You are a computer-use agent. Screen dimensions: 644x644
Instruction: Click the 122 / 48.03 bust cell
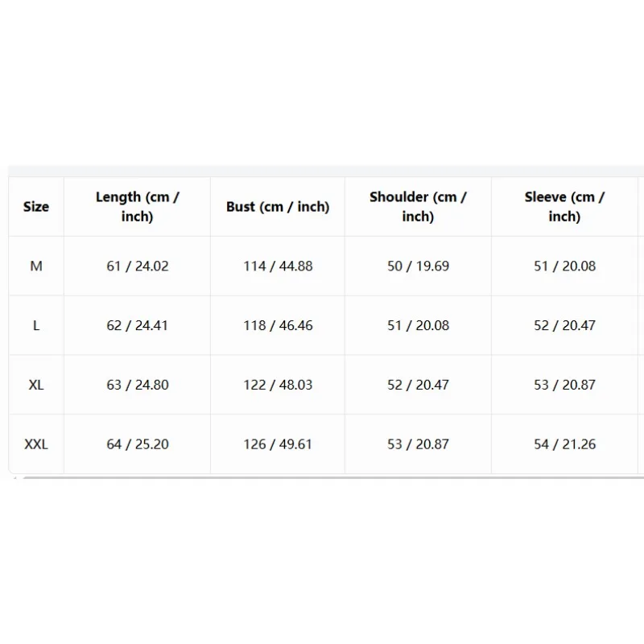[x=278, y=385]
